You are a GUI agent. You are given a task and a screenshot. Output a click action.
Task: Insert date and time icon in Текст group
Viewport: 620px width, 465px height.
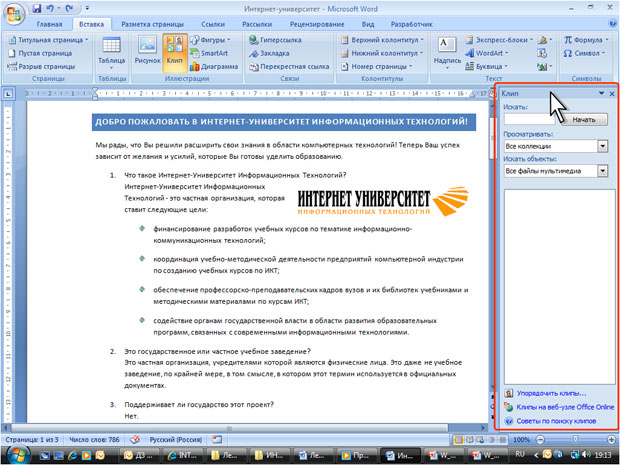point(542,53)
